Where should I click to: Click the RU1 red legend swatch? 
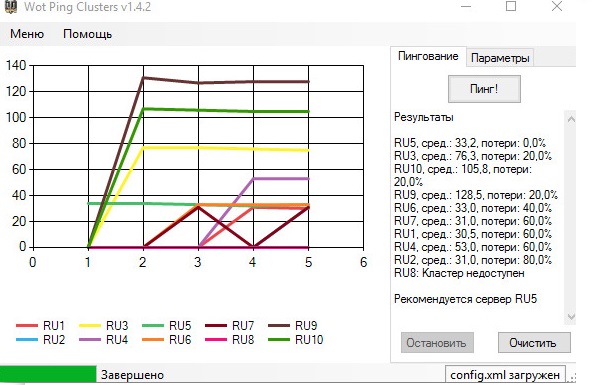27,326
